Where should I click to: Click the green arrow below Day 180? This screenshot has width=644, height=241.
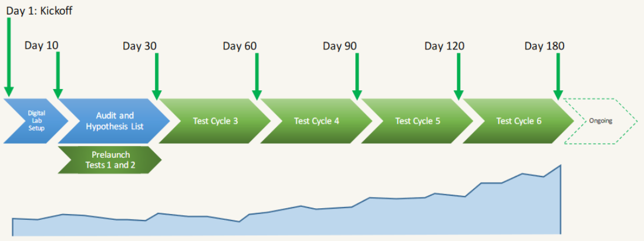pyautogui.click(x=558, y=76)
